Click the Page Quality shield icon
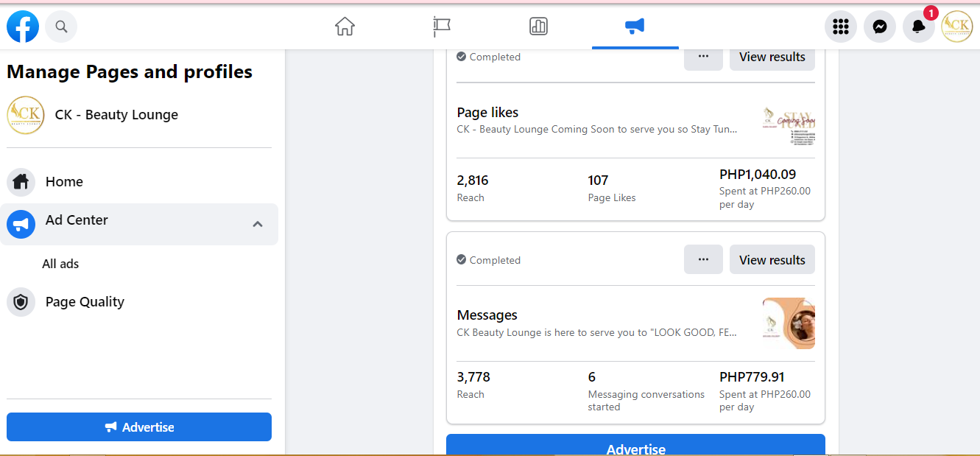 (21, 302)
